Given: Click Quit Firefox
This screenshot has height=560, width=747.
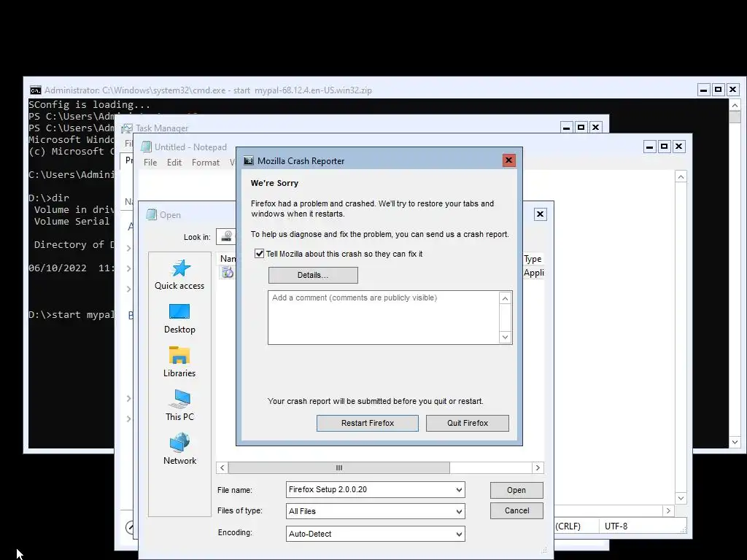Looking at the screenshot, I should [x=468, y=423].
